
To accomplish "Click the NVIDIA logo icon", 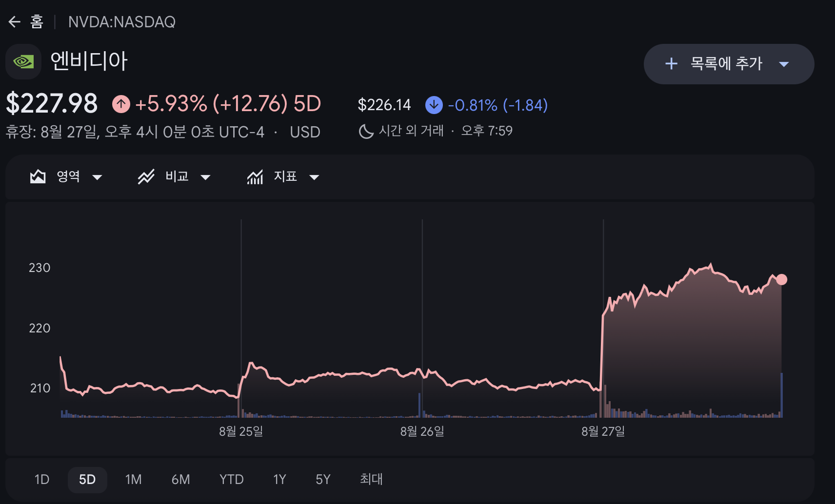I will 23,62.
